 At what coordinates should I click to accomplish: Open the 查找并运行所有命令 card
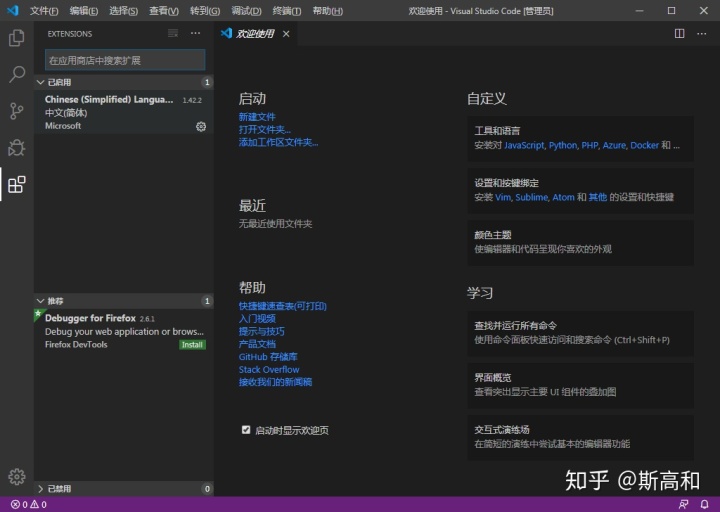[580, 333]
